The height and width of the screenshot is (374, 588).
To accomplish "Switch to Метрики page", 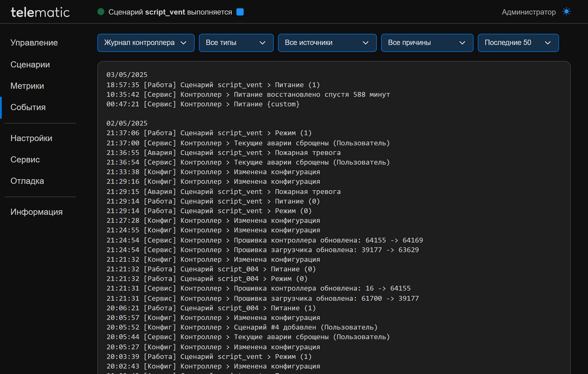I will (x=27, y=86).
